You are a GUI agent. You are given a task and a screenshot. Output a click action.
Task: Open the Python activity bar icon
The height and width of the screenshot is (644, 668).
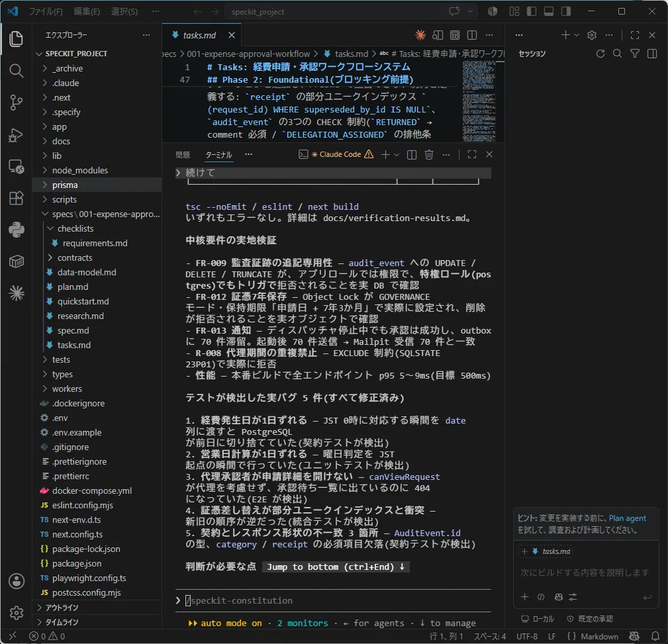(x=16, y=230)
